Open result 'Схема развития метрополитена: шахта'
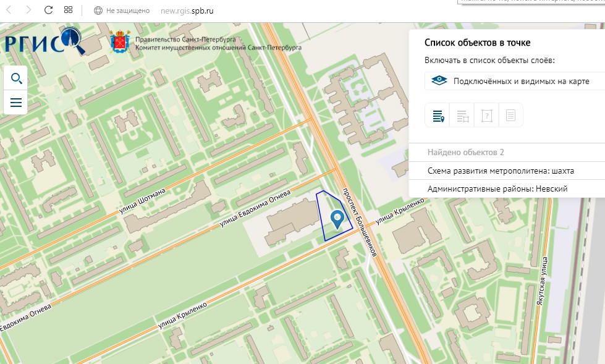Image resolution: width=605 pixels, height=364 pixels. (x=501, y=171)
